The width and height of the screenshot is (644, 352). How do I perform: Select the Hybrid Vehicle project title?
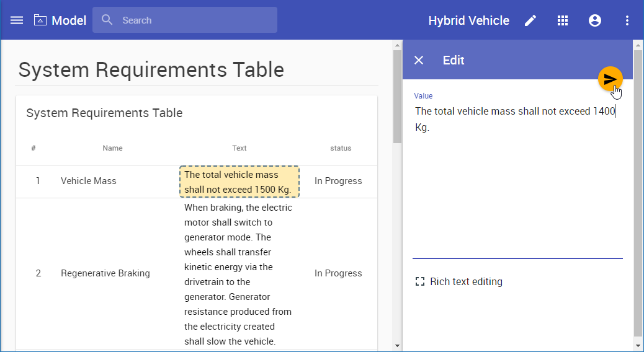coord(468,20)
